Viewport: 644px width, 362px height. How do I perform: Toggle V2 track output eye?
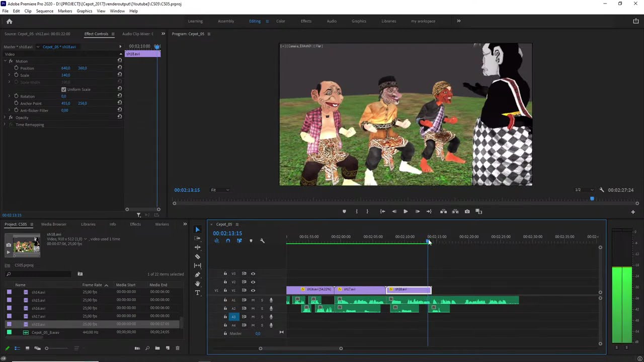[253, 282]
